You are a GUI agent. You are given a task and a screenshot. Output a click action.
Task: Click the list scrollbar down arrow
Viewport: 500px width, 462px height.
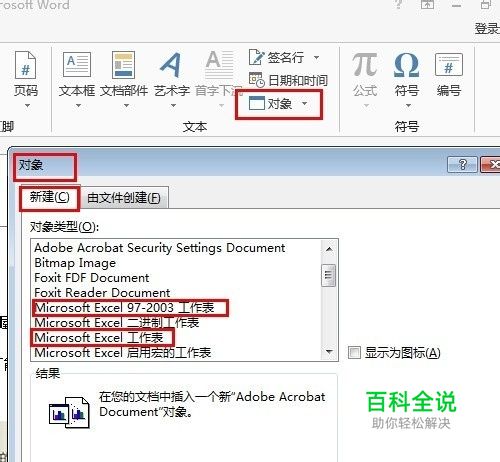[329, 352]
